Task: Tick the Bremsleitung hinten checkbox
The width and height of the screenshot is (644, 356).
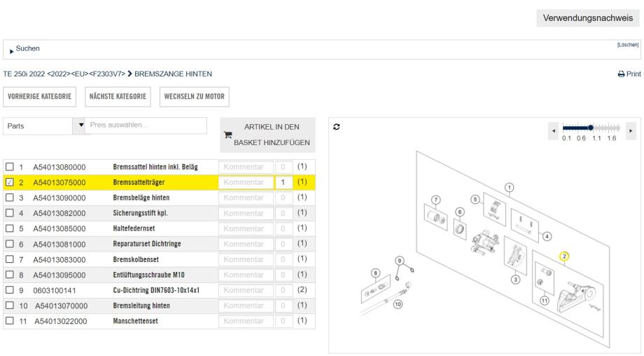Action: point(9,306)
